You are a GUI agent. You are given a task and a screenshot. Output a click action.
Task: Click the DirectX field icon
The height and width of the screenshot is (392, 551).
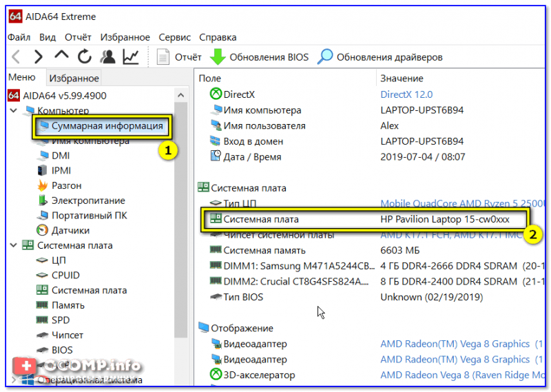(x=216, y=94)
